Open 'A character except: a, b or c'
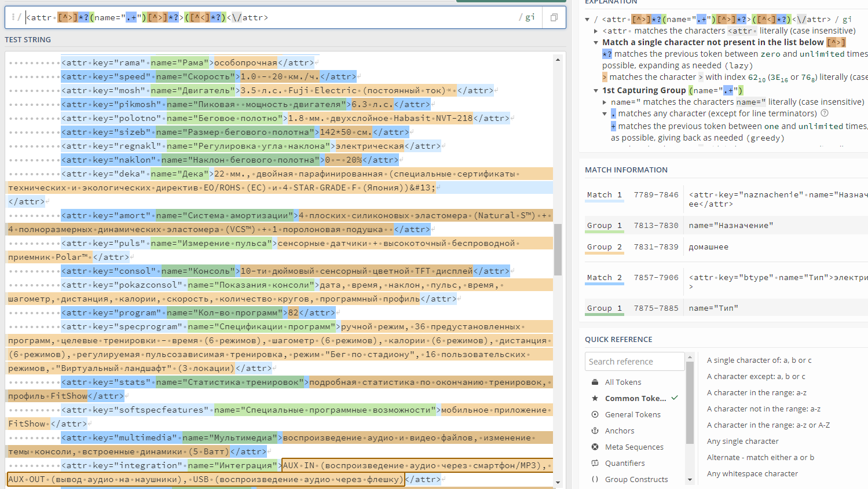The image size is (868, 489). [756, 376]
